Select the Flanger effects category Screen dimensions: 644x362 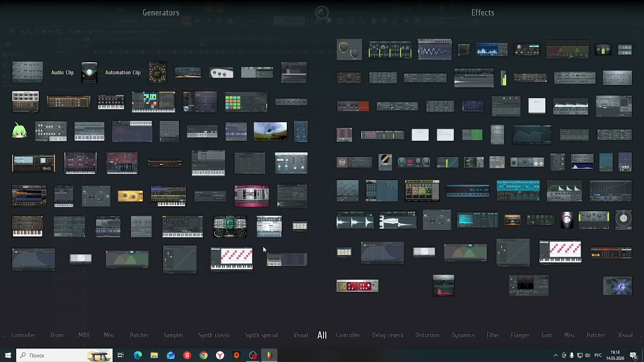coord(520,335)
